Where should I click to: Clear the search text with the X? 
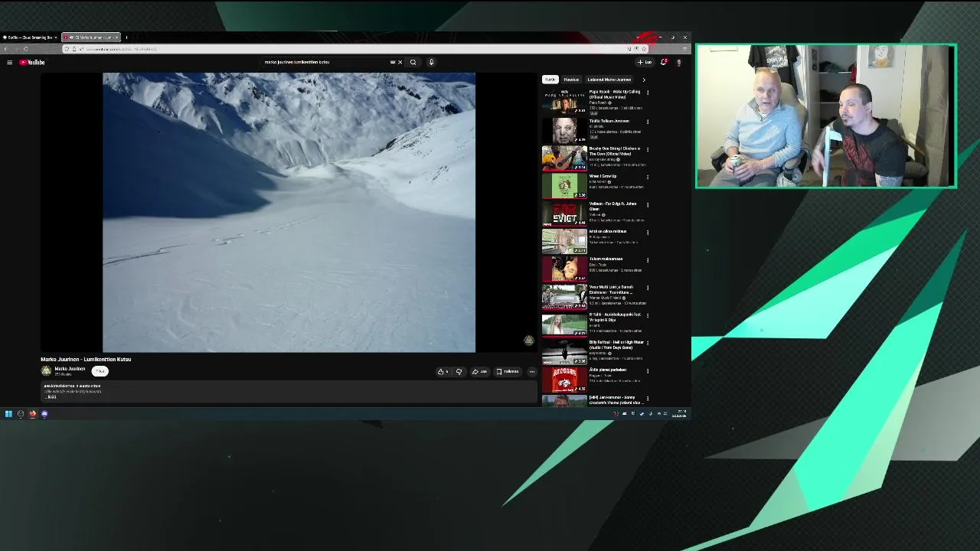point(400,62)
